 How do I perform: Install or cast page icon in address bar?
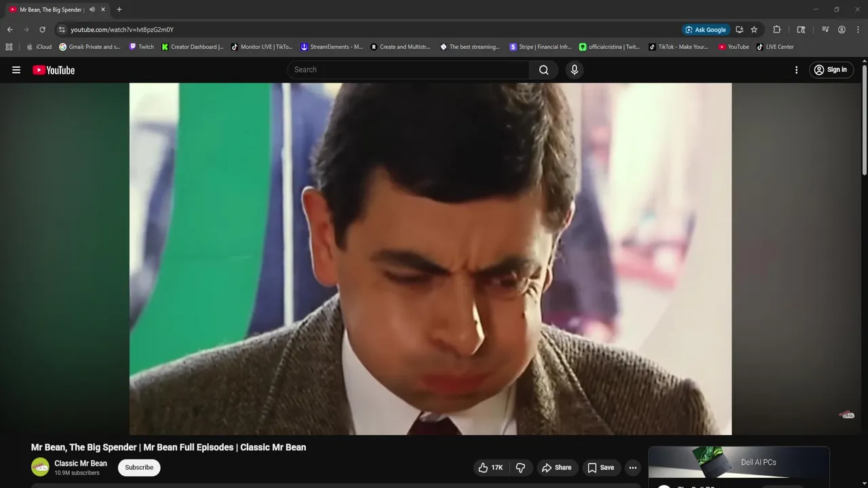click(739, 30)
